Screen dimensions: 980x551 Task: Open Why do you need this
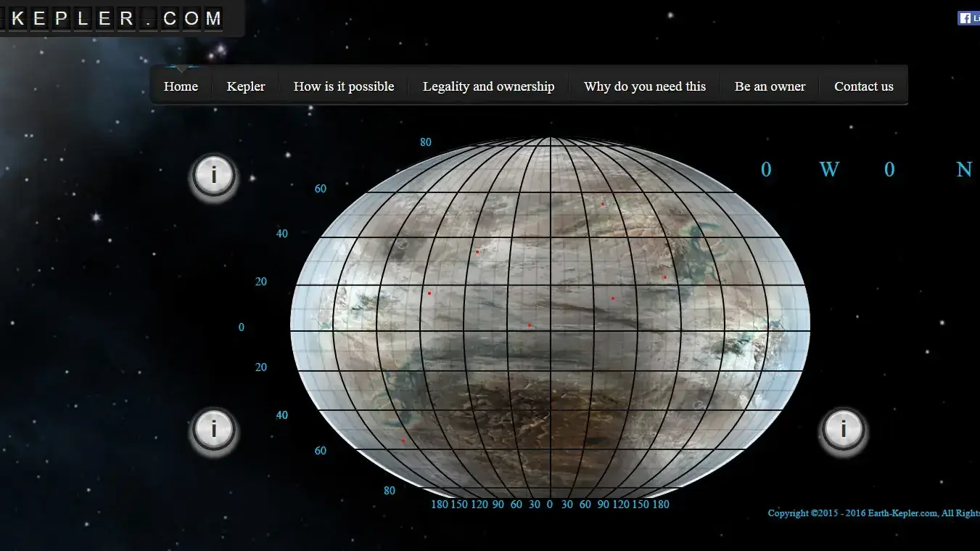coord(645,86)
